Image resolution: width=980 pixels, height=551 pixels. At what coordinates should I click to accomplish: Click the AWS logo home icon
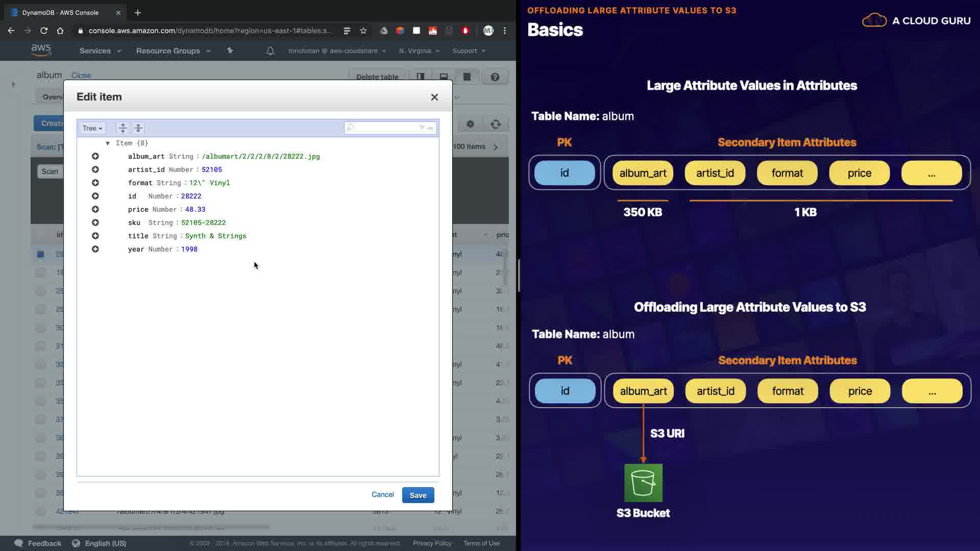coord(41,50)
